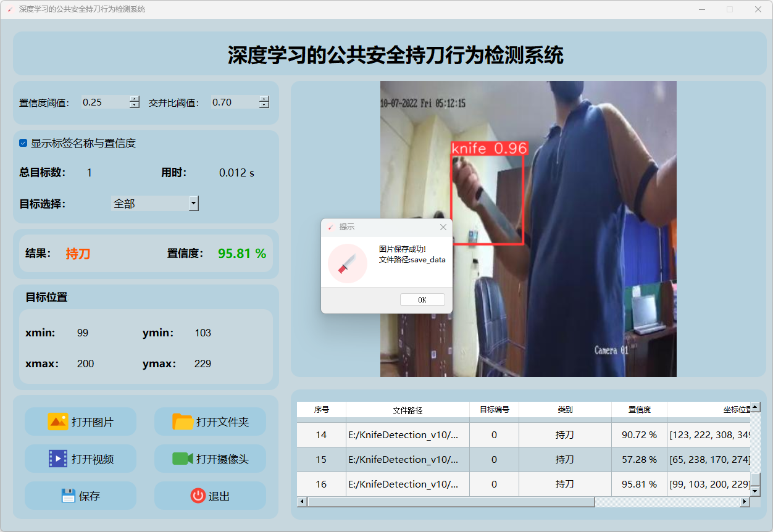Open the target selection dropdown
773x532 pixels.
tap(193, 203)
